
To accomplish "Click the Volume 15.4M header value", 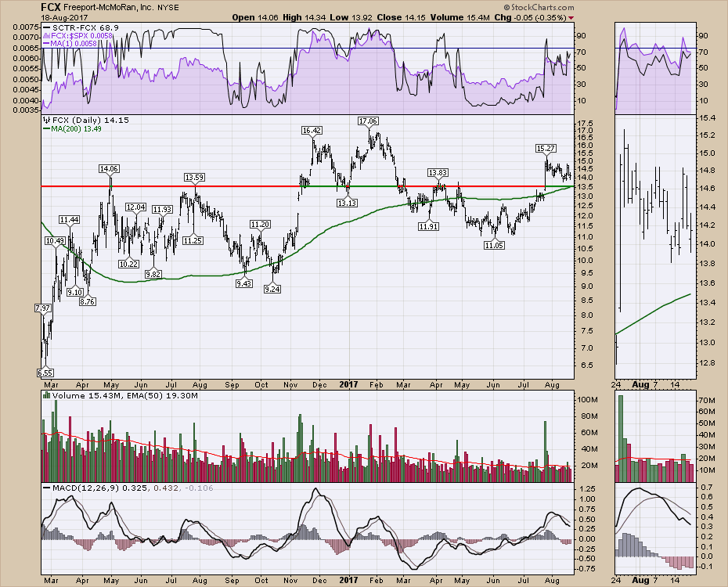I will (x=460, y=18).
